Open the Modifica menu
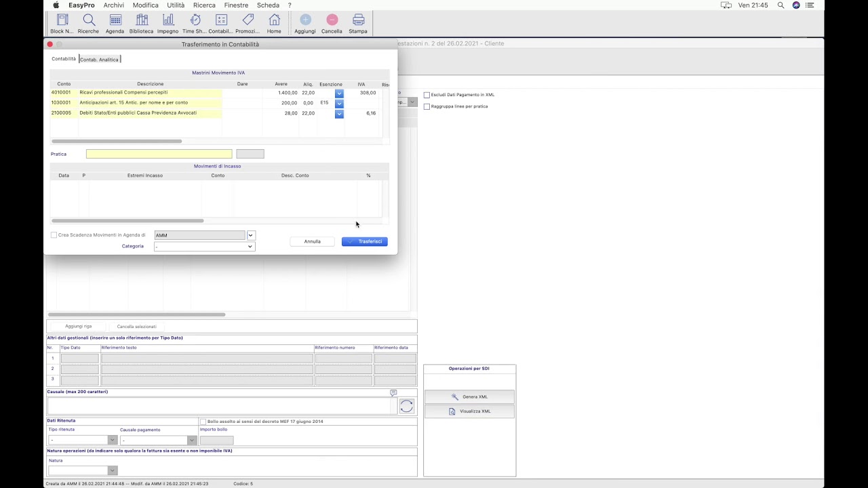The image size is (868, 488). click(x=146, y=5)
